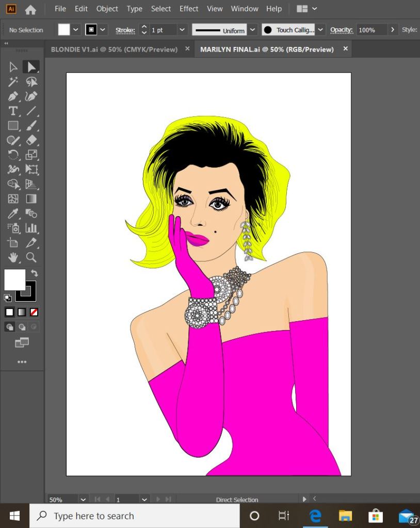Image resolution: width=420 pixels, height=528 pixels.
Task: Click the Windows search box
Action: [134, 516]
